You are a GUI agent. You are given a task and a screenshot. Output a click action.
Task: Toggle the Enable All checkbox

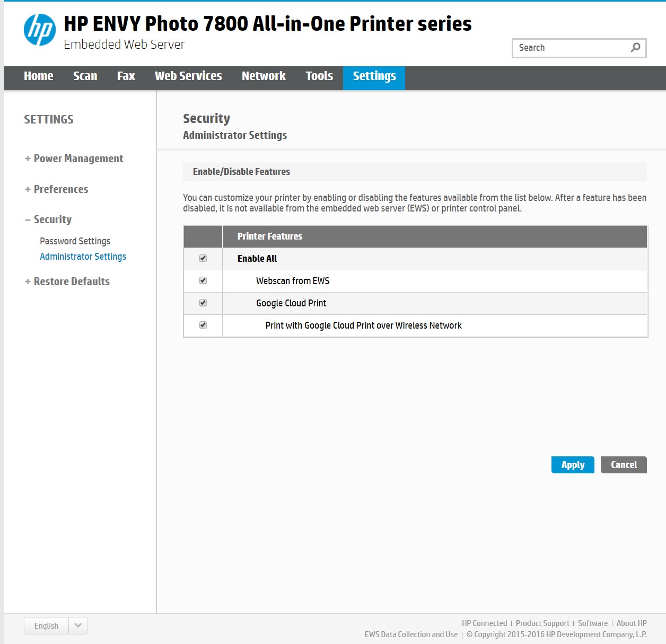[203, 259]
